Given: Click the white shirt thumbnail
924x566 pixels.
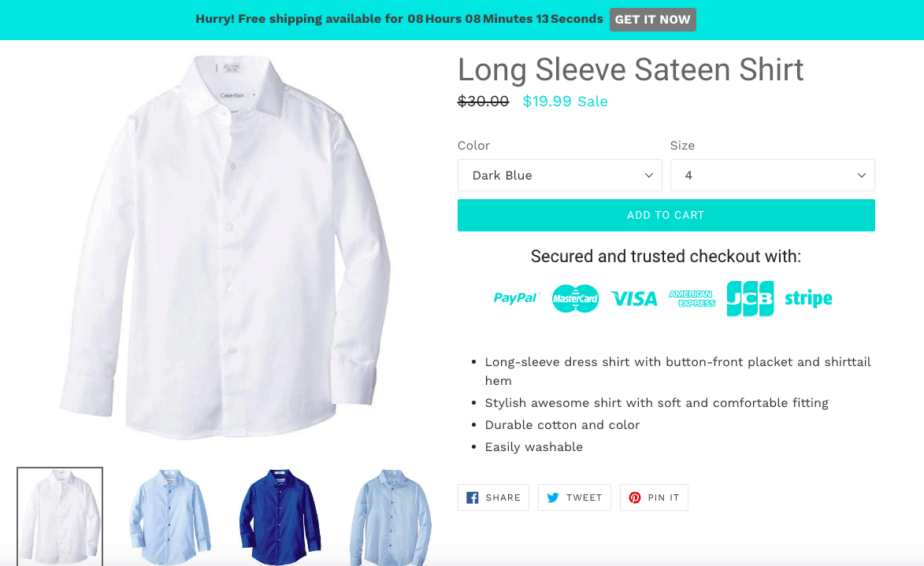Looking at the screenshot, I should point(59,517).
